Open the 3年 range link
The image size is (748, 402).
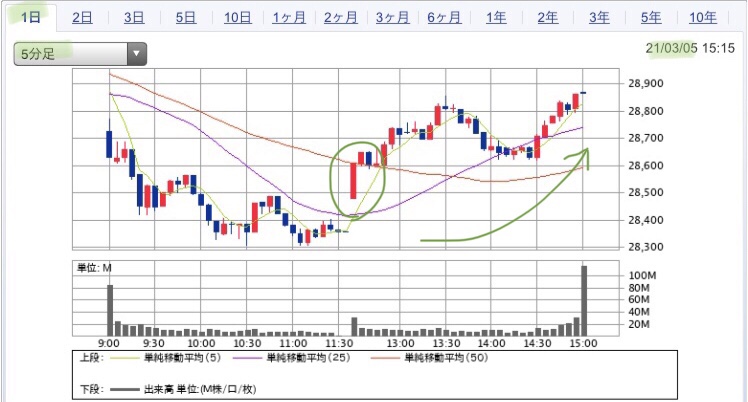click(599, 18)
